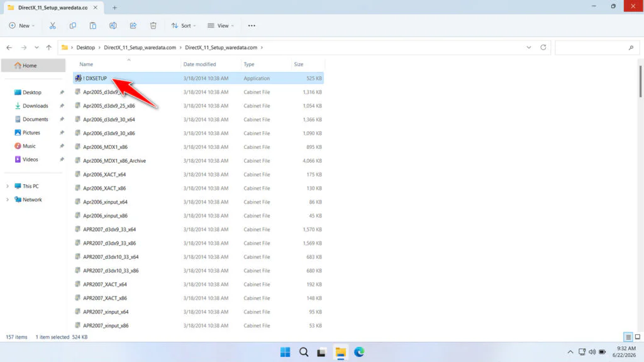Expand recent locations chevron
644x362 pixels.
tap(36, 48)
